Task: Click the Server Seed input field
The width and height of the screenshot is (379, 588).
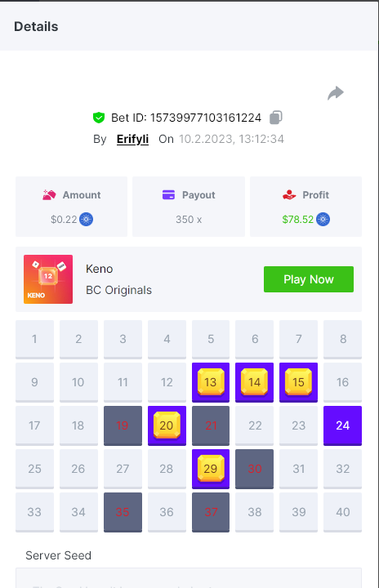Action: pyautogui.click(x=189, y=578)
